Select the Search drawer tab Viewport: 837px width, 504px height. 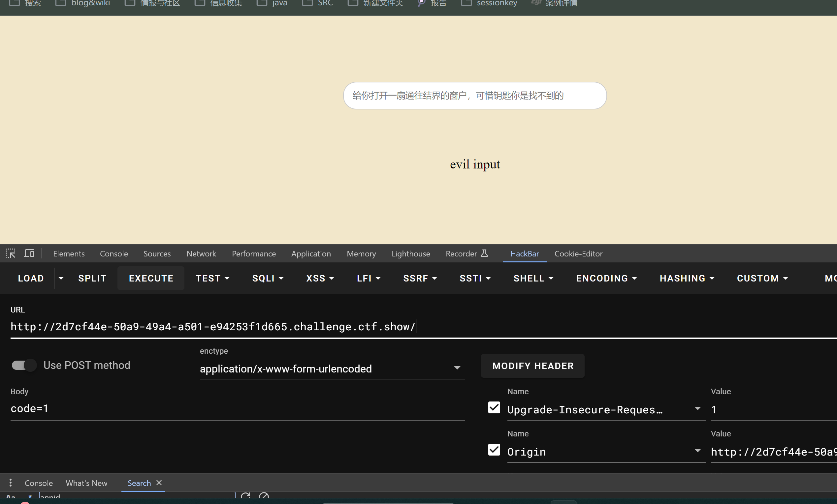(139, 483)
